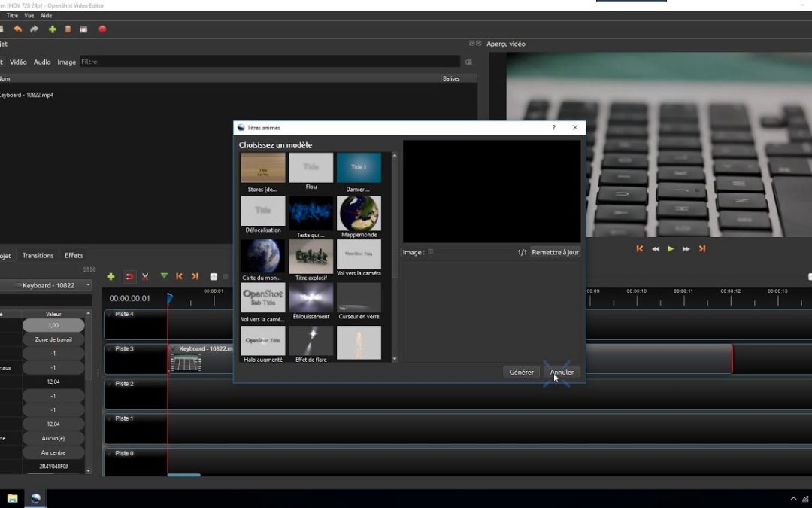Open the Titre menu
812x508 pixels.
[12, 15]
